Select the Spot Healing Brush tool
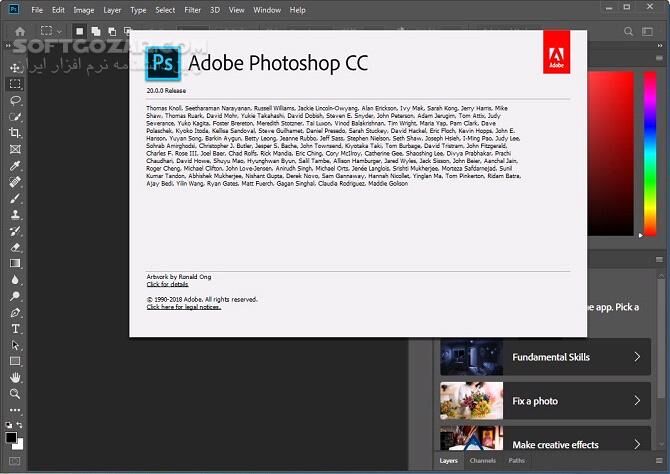 [x=15, y=182]
